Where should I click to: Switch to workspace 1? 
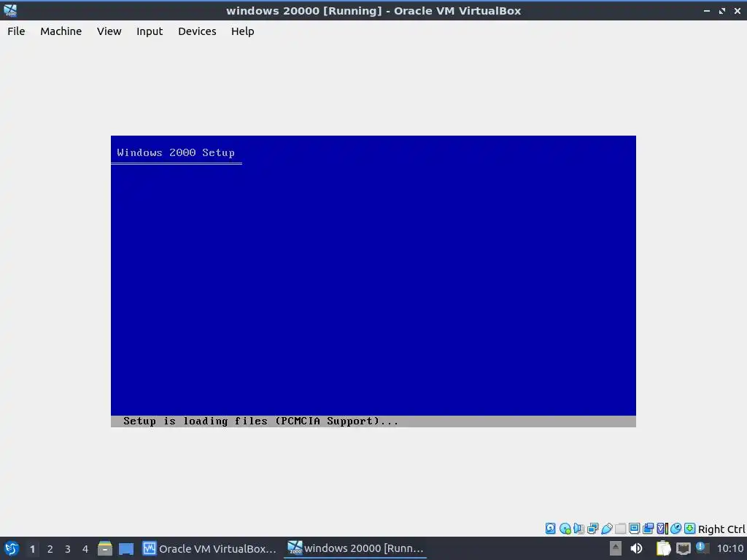[x=32, y=549]
